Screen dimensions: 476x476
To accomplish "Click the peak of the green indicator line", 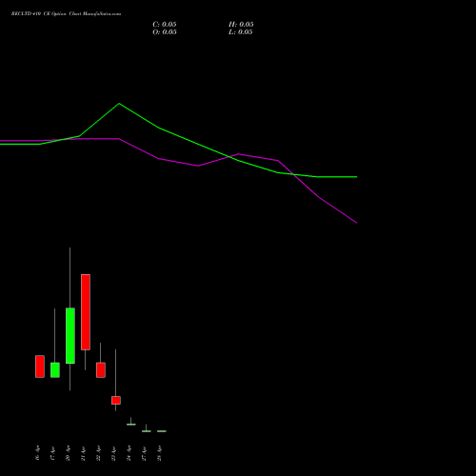I will (119, 104).
